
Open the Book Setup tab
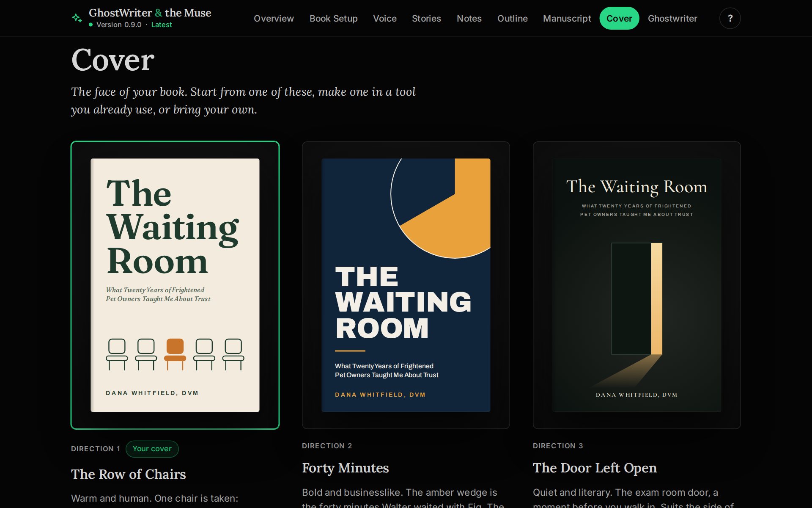point(334,18)
